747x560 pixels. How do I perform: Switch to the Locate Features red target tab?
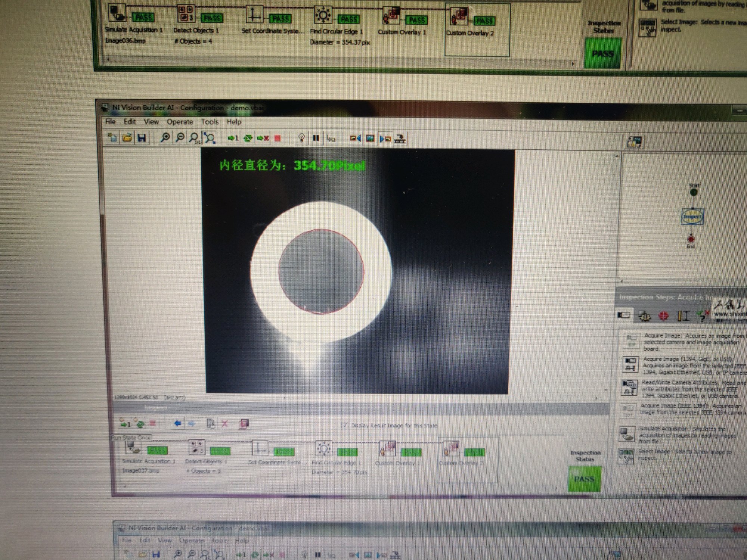[x=663, y=316]
